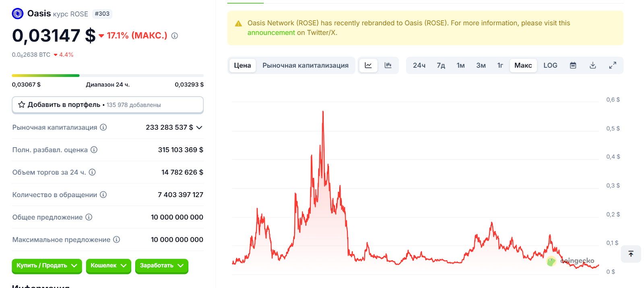
Task: Click the 0,03147 $ price value
Action: [54, 35]
